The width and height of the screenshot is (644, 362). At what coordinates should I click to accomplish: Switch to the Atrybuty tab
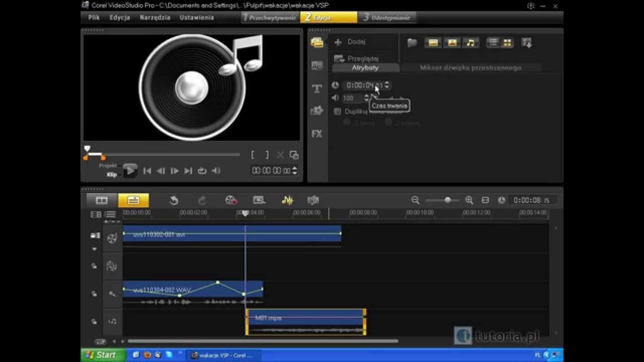(365, 67)
